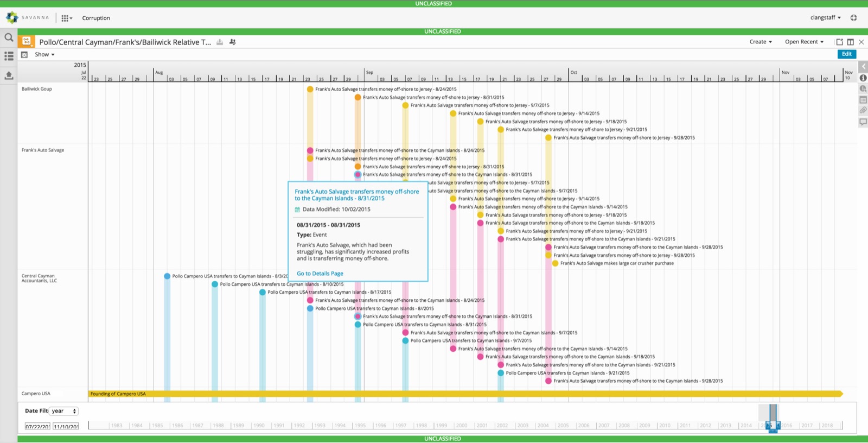Screen dimensions: 868x443
Task: Open the Date Filter year selector
Action: [x=64, y=411]
